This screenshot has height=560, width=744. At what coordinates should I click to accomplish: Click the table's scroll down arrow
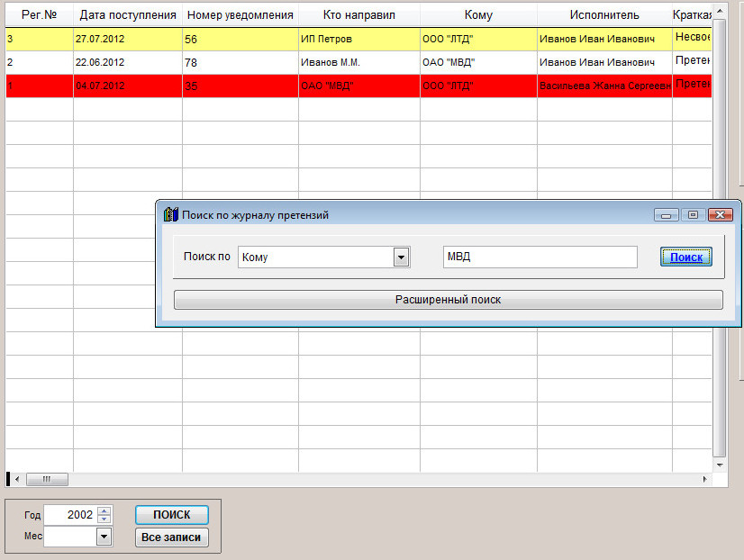pyautogui.click(x=720, y=465)
